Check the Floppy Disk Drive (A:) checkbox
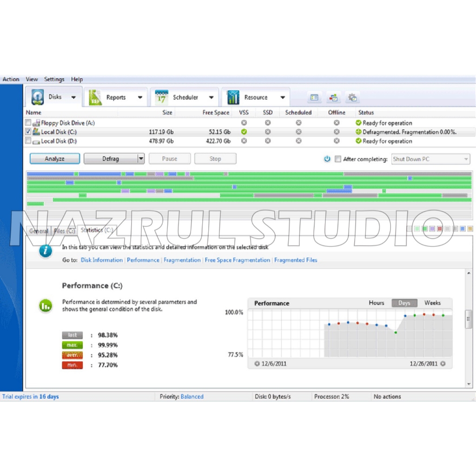The image size is (476, 476). (x=28, y=123)
